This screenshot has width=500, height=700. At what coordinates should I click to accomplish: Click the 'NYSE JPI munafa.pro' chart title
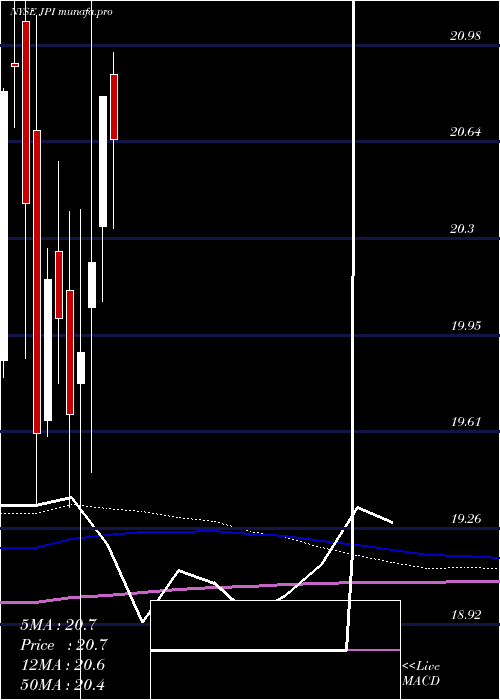tap(61, 12)
